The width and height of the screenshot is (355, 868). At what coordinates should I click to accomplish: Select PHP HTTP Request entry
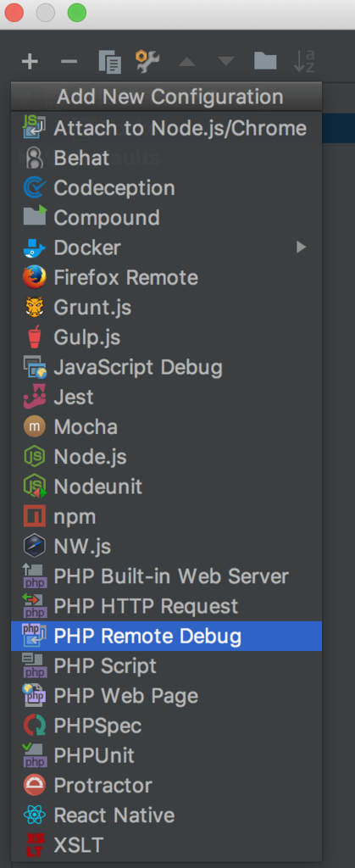click(166, 606)
